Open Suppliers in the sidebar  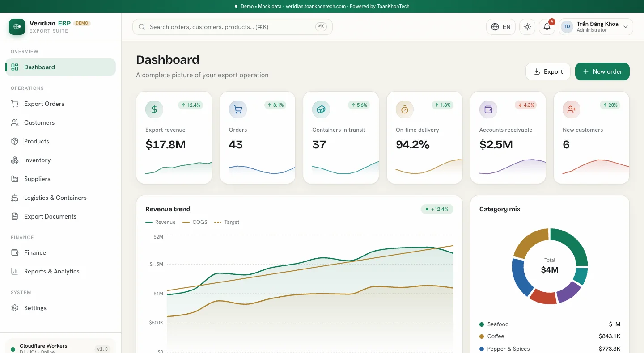[60, 179]
